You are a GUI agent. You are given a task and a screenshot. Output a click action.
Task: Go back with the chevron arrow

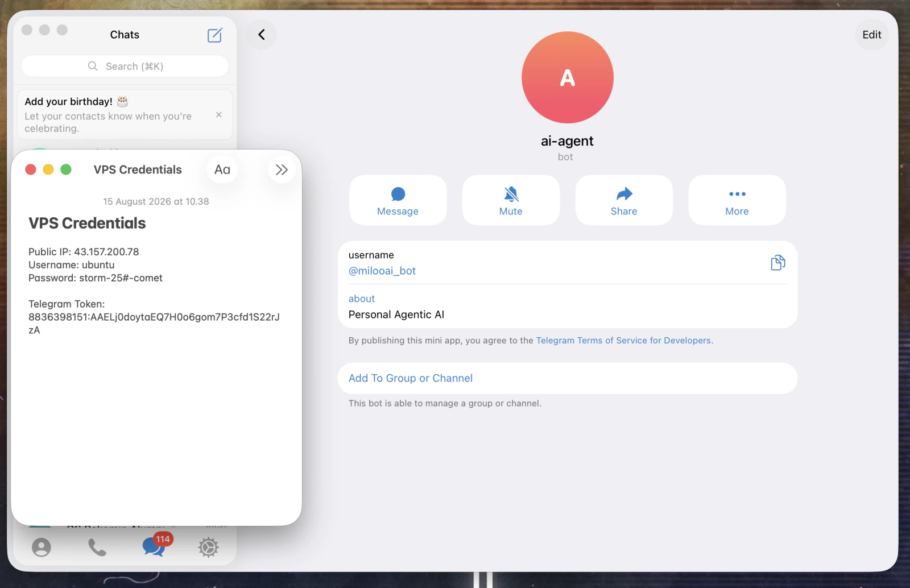pos(262,35)
